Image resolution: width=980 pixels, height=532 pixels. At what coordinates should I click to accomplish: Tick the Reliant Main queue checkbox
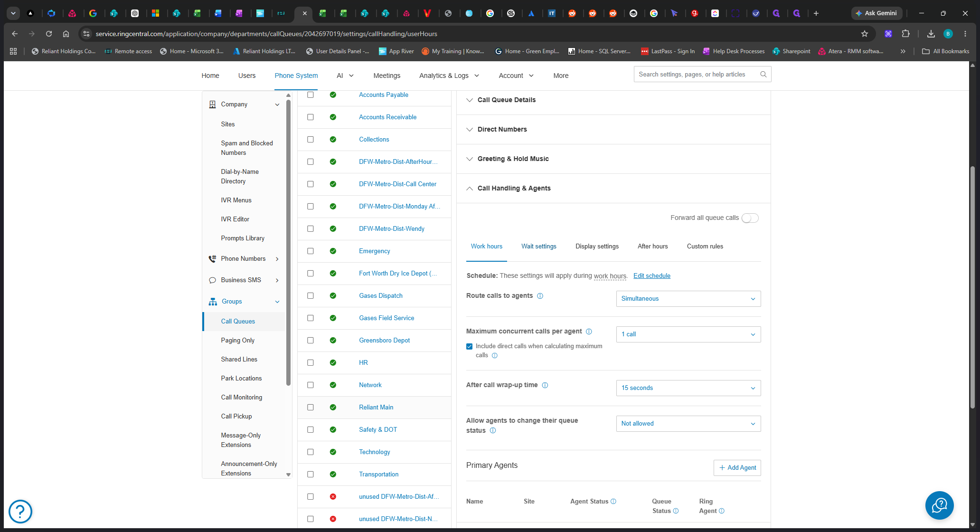(x=311, y=407)
